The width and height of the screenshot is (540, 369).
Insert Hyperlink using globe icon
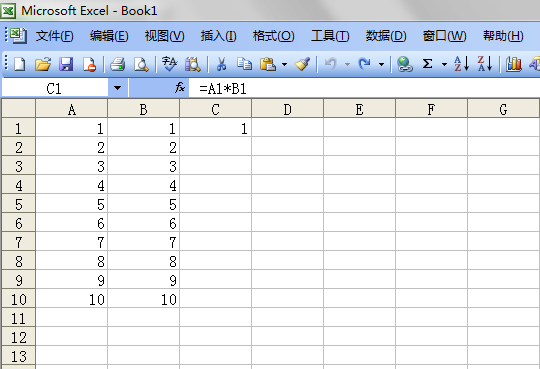[404, 64]
